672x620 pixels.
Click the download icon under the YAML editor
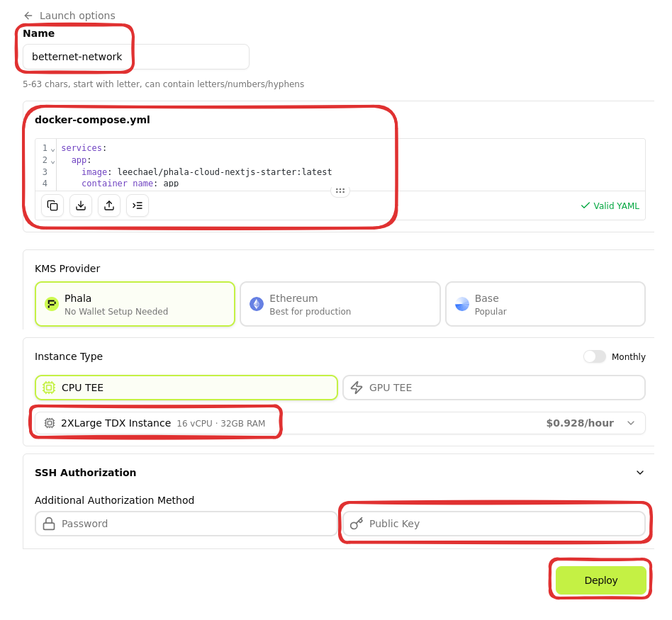[x=81, y=205]
